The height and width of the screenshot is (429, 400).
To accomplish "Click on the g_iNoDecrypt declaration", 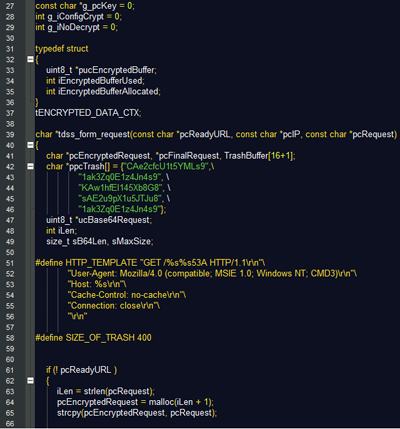I will (x=77, y=27).
